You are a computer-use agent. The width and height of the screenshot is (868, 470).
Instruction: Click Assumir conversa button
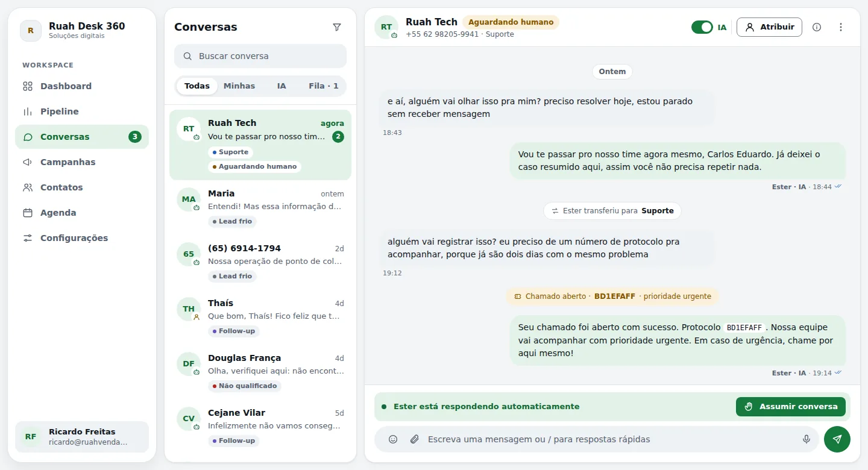(791, 407)
